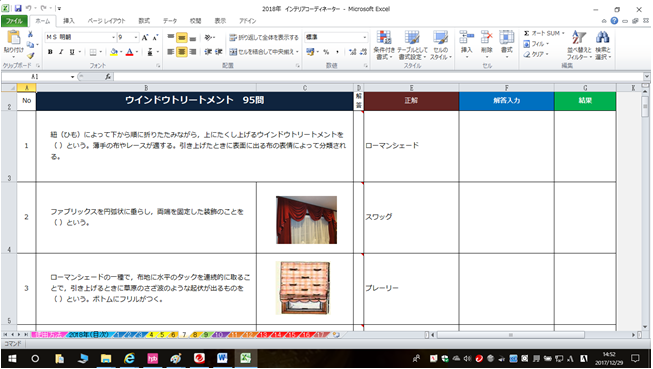Open Word from the Windows taskbar
The width and height of the screenshot is (653, 369).
point(222,358)
